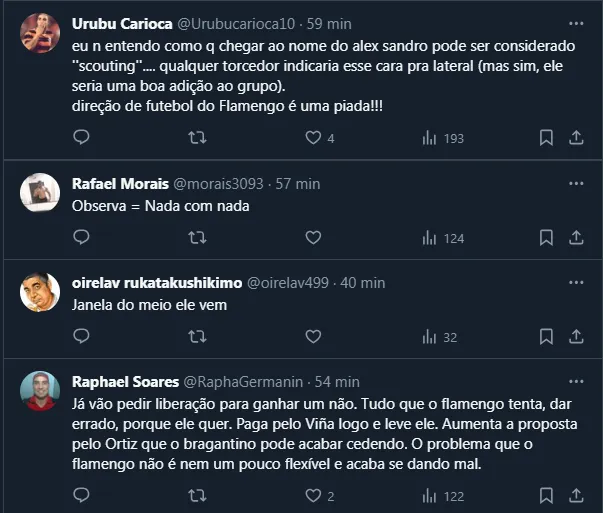Image resolution: width=603 pixels, height=513 pixels.
Task: Open more options on Urubu Carioca's tweet
Action: click(576, 22)
